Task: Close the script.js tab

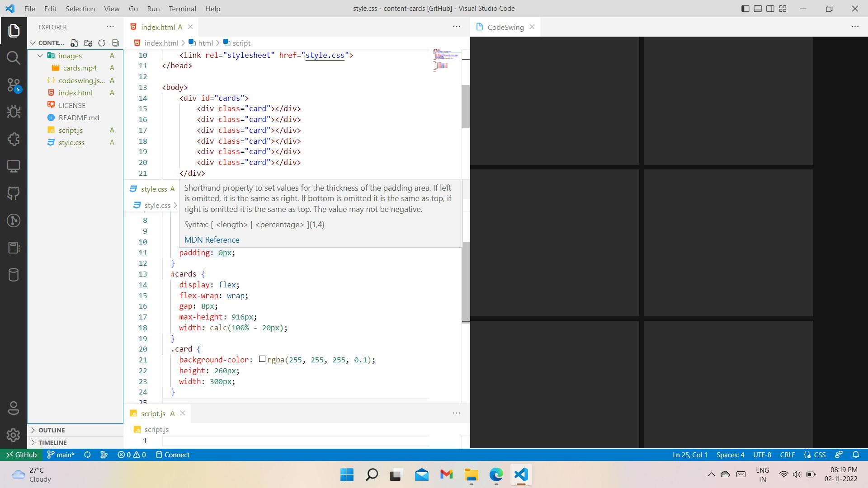Action: click(183, 413)
